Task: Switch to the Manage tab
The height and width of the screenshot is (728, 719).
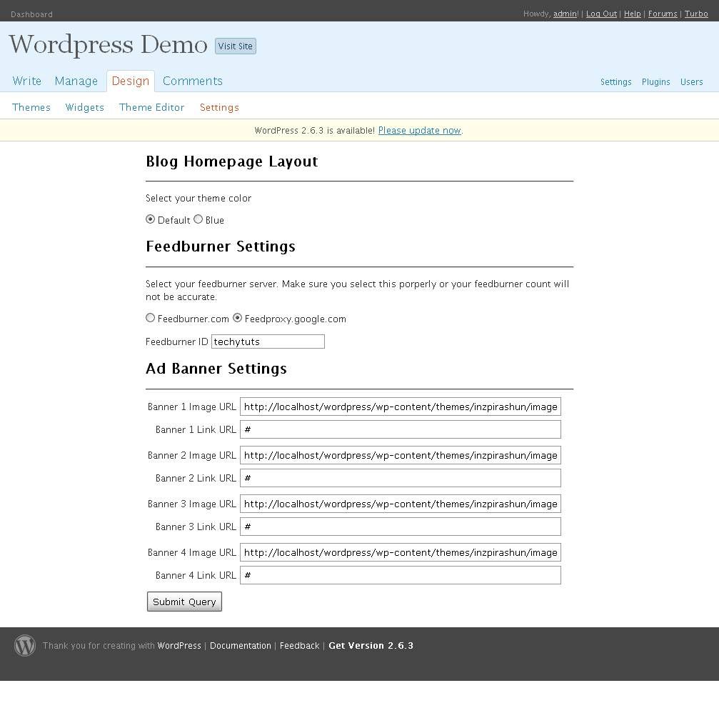Action: [x=76, y=81]
